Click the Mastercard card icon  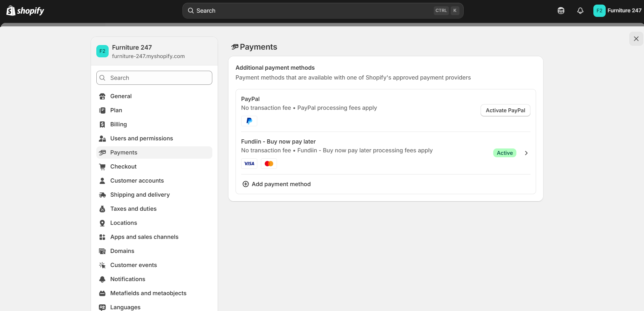[269, 164]
